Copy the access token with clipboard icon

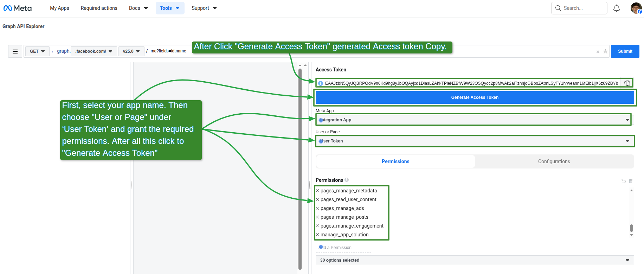(627, 83)
